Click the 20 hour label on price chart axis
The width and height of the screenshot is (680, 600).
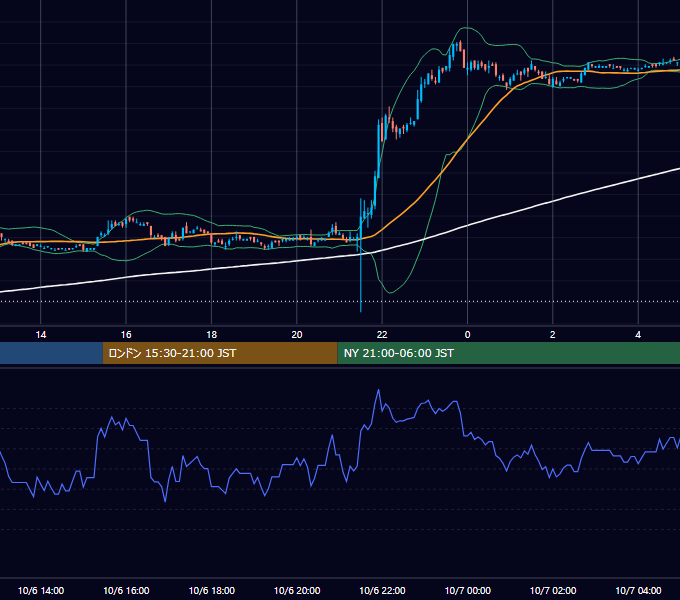click(297, 335)
